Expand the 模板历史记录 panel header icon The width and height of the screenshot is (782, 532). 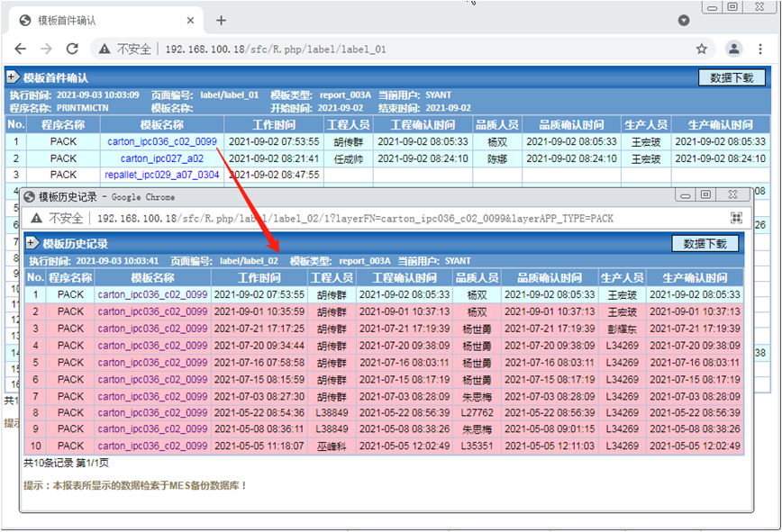[33, 243]
